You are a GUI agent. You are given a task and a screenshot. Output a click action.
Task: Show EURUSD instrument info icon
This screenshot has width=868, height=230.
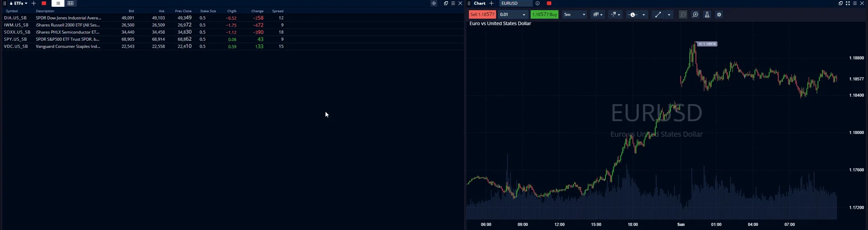pos(538,3)
